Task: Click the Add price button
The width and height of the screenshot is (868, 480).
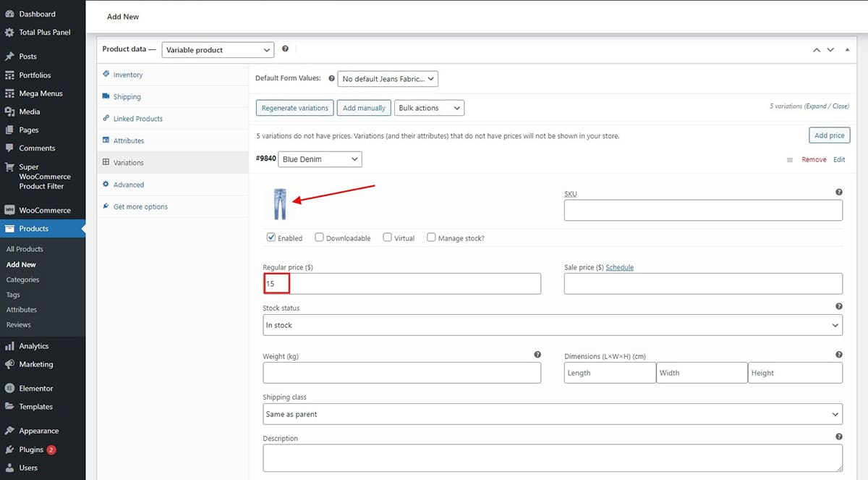Action: click(x=829, y=135)
